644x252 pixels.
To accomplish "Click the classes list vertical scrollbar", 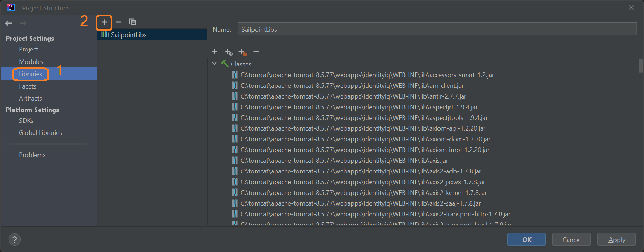I will click(x=640, y=66).
